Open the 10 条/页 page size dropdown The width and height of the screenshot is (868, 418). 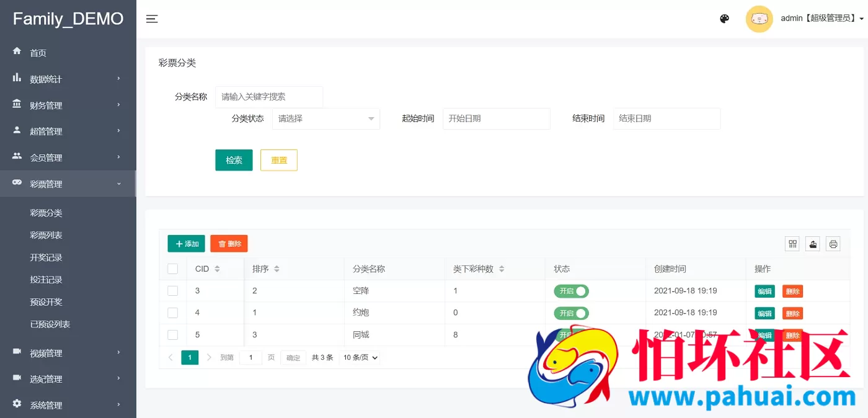(x=360, y=357)
